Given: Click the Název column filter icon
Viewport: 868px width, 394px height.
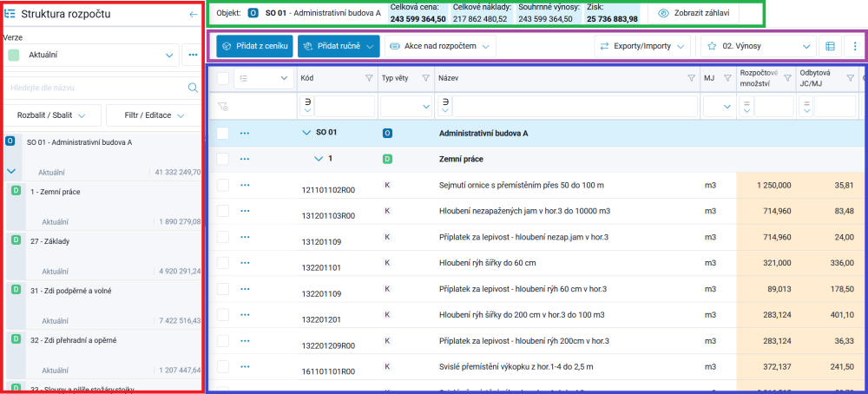Looking at the screenshot, I should click(691, 79).
